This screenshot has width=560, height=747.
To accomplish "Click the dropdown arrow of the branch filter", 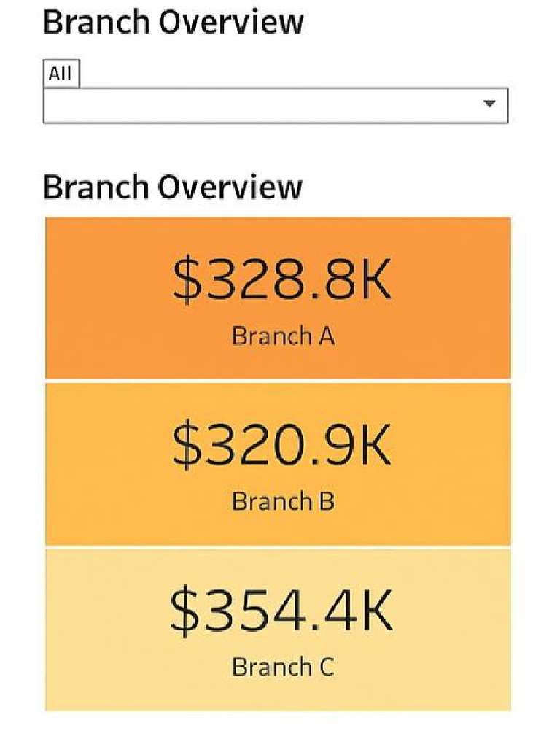I will click(x=489, y=104).
